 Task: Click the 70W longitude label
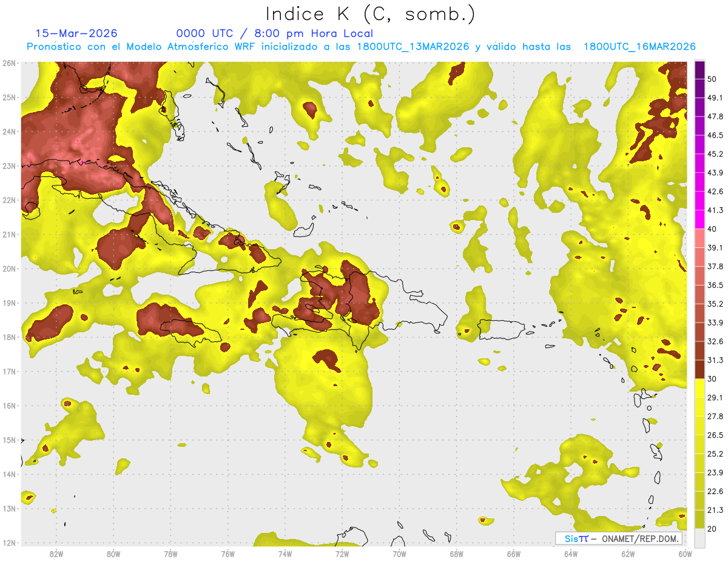[399, 554]
